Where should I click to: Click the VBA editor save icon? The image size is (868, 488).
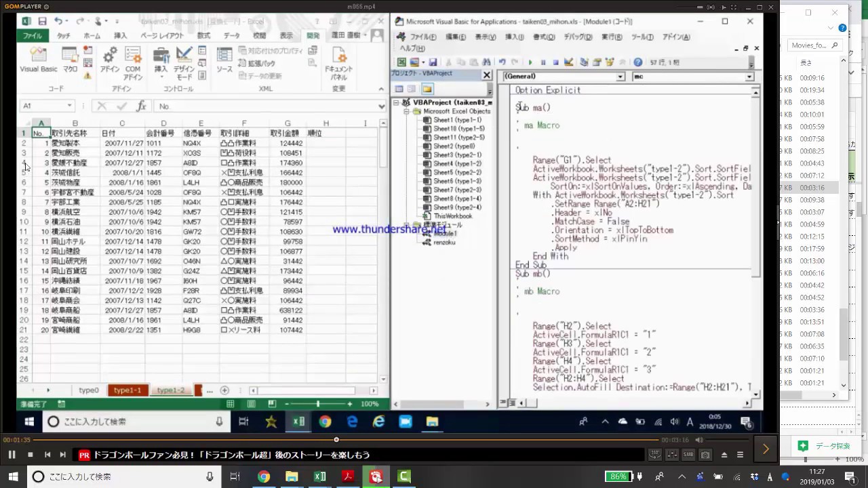[432, 62]
